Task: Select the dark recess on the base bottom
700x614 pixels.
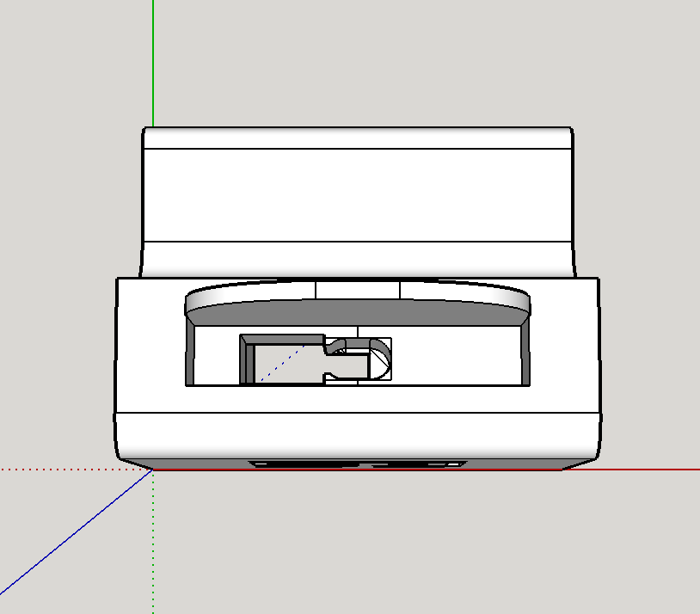Action: 357,464
